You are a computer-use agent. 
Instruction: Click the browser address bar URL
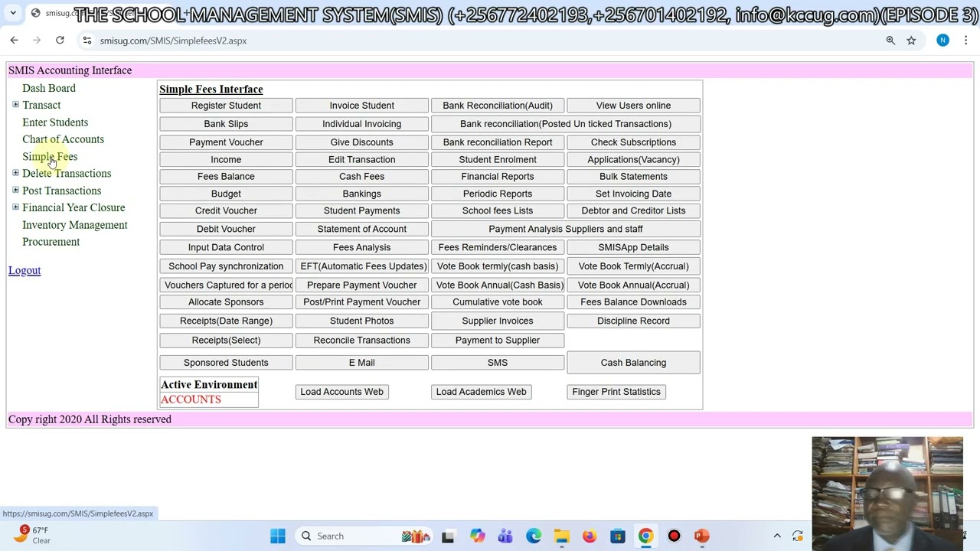(x=173, y=41)
